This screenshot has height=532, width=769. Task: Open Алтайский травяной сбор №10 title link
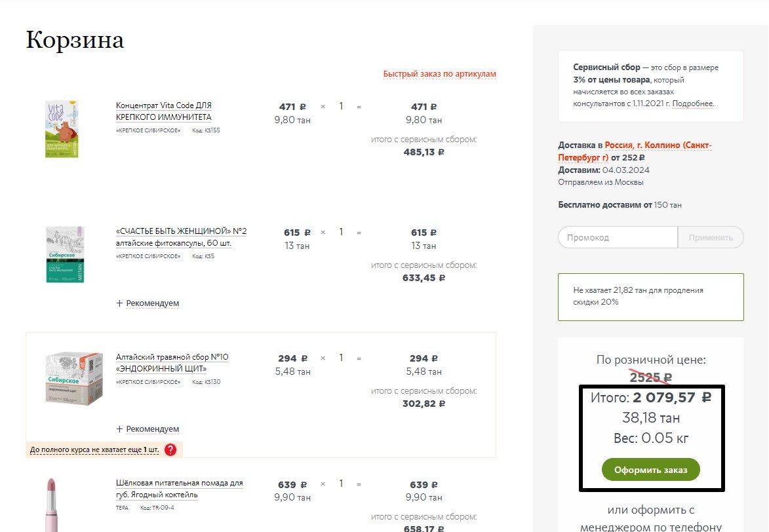point(172,363)
